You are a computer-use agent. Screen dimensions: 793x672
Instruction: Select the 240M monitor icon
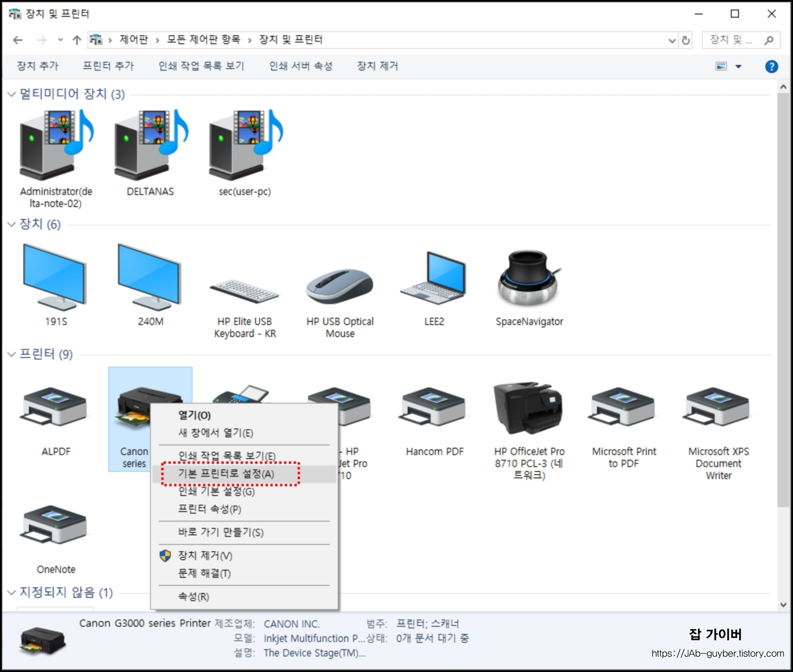[x=150, y=277]
